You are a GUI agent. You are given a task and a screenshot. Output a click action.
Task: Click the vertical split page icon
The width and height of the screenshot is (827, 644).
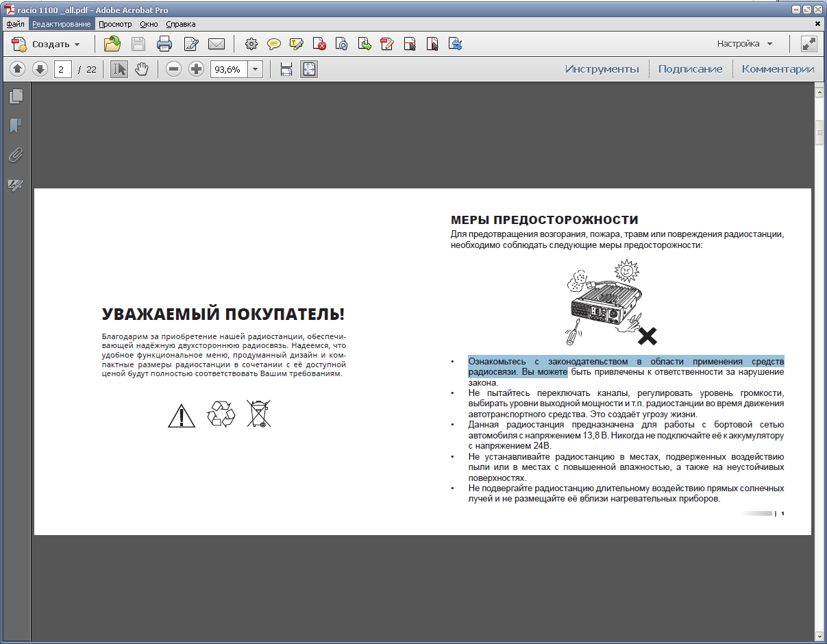[x=432, y=45]
